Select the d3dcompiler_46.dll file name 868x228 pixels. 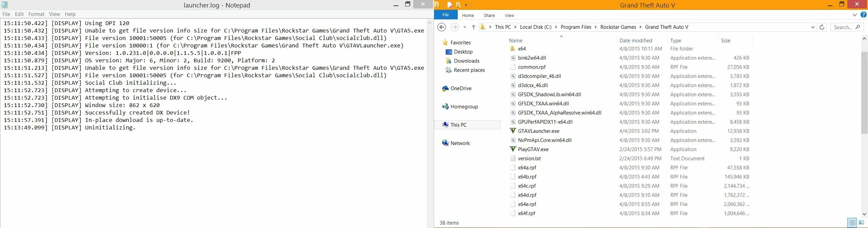coord(539,76)
